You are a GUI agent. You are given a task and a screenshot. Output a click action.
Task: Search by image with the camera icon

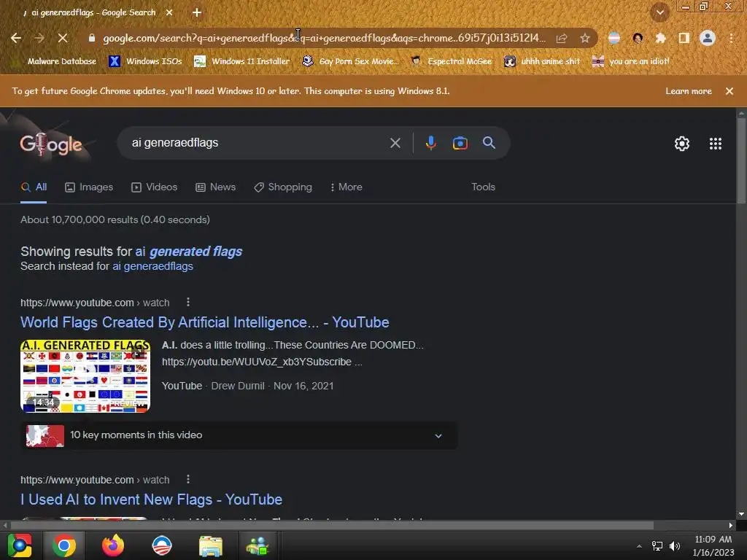(460, 143)
